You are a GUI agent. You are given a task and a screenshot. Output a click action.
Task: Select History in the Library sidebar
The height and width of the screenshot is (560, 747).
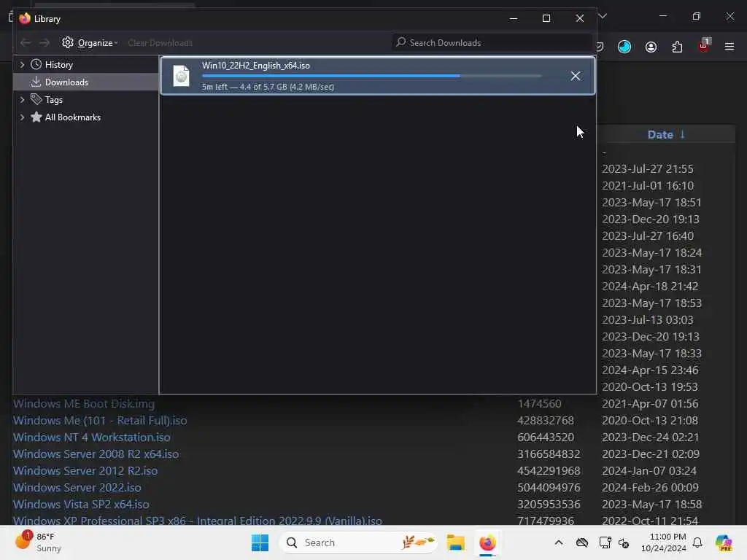pos(59,65)
